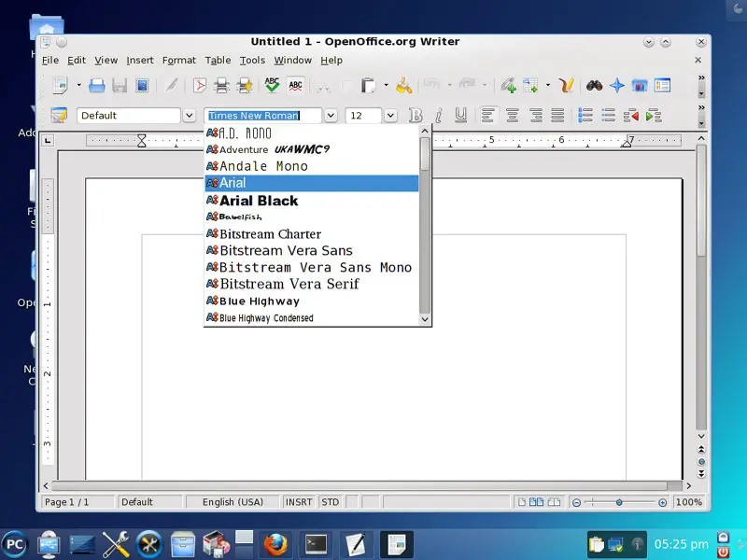
Task: Open the Edit menu
Action: 77,61
